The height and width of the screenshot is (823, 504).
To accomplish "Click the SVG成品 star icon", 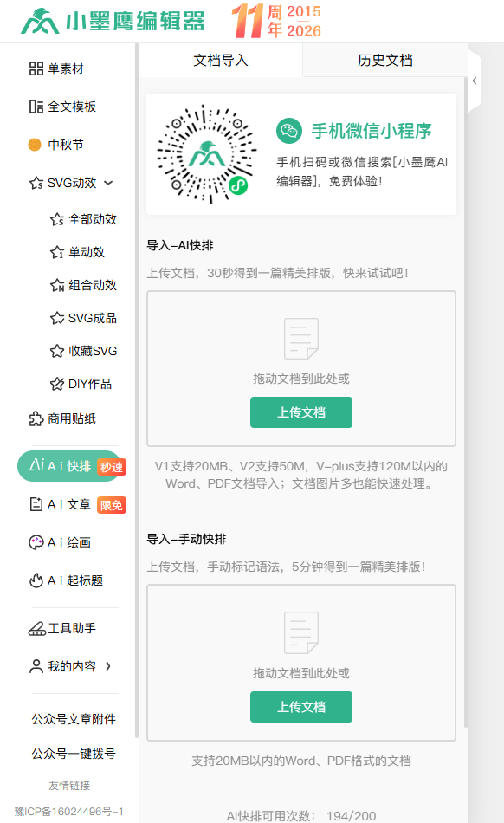I will tap(57, 318).
